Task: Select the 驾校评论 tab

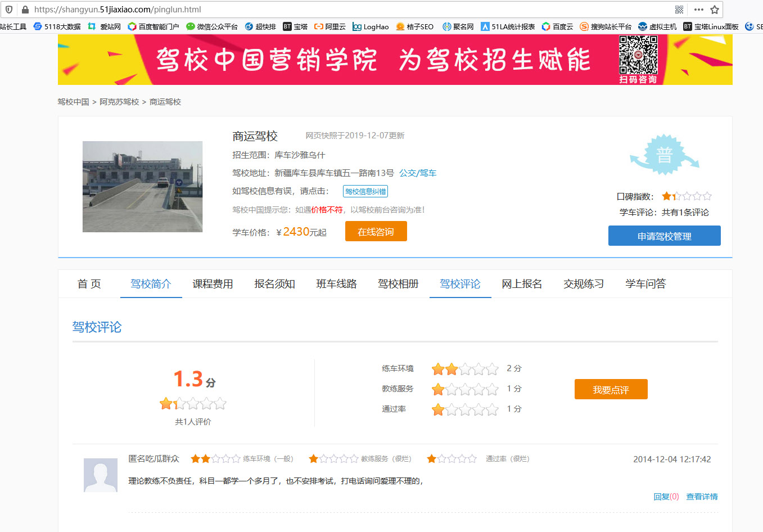Action: pos(460,284)
